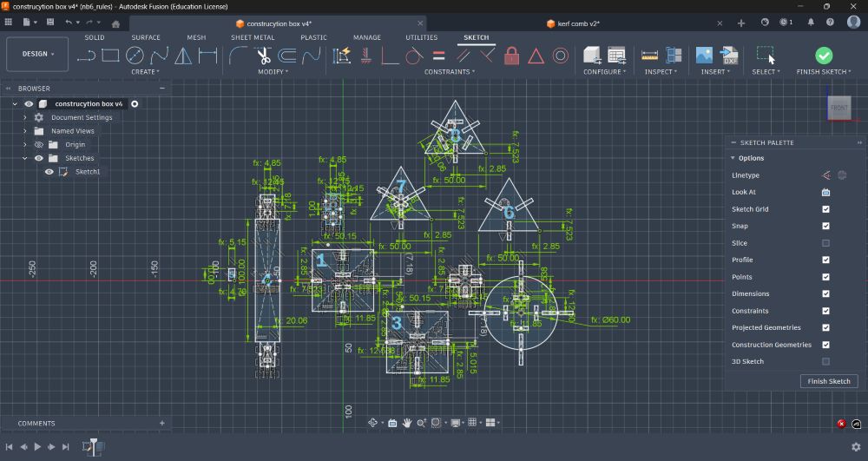Viewport: 868px width, 461px height.
Task: Click the Tangent constraint icon
Action: click(x=413, y=56)
